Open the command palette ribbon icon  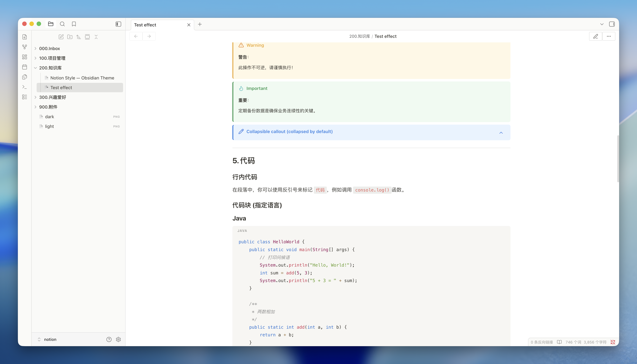point(25,87)
